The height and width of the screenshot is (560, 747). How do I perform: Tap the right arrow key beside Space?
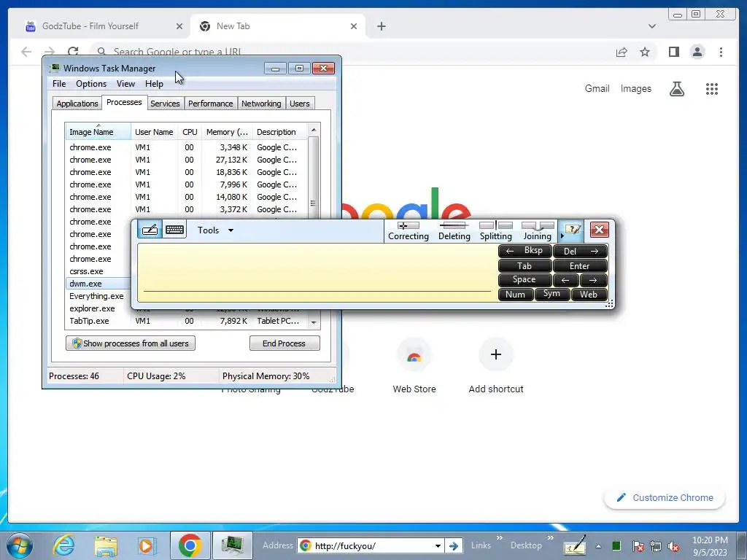coord(594,280)
